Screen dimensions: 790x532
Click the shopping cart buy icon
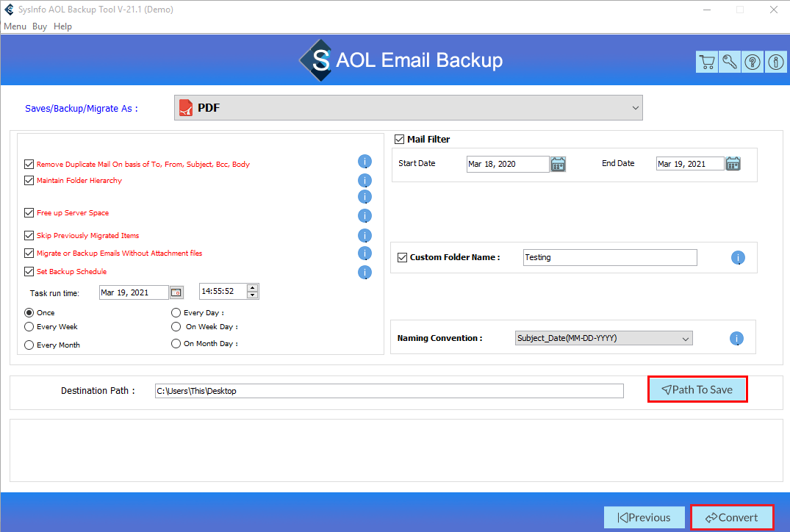pos(706,62)
